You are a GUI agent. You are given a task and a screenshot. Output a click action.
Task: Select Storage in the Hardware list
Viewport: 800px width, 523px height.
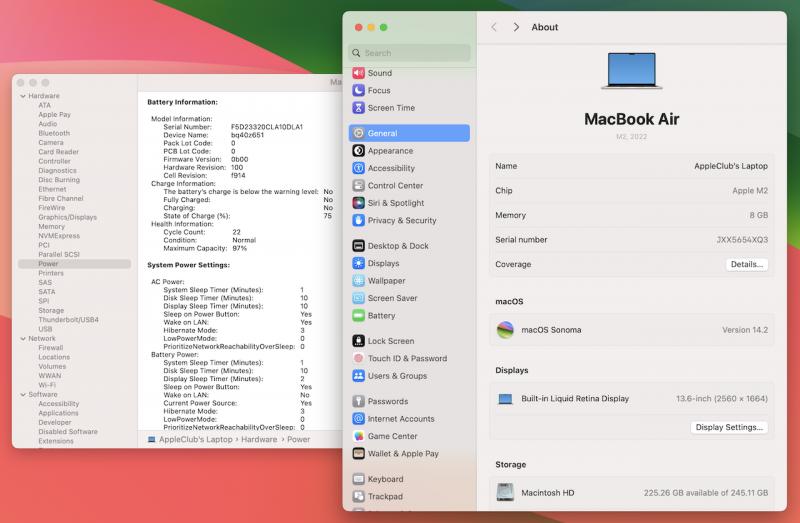point(51,310)
